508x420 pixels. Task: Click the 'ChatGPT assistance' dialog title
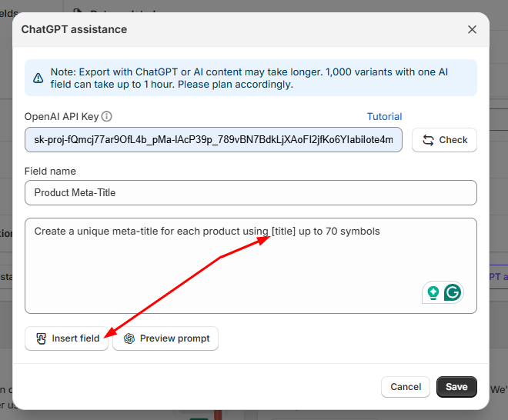pyautogui.click(x=74, y=29)
